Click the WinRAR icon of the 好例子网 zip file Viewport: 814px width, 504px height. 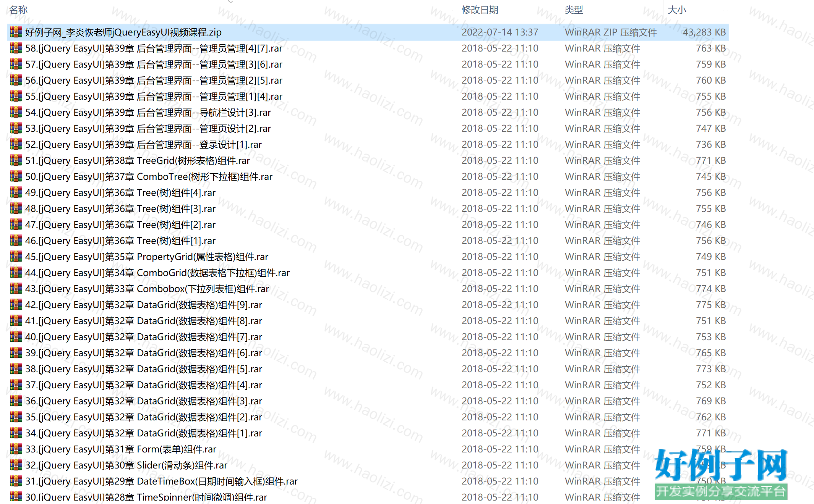tap(16, 32)
